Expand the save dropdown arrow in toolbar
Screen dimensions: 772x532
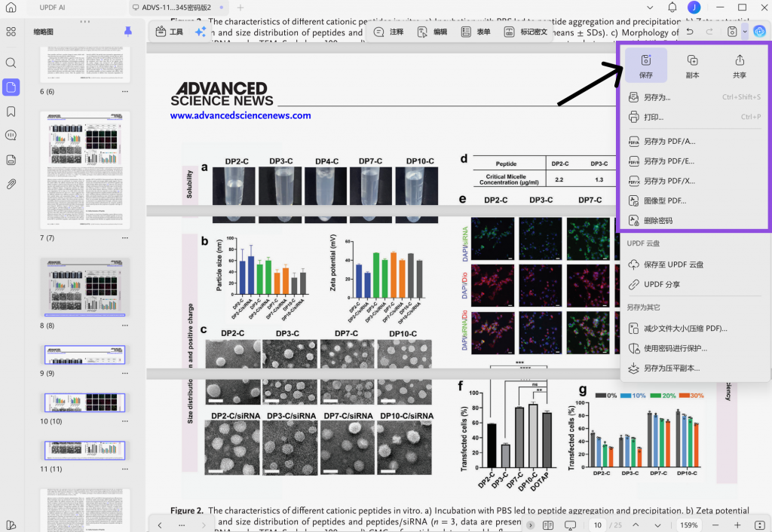click(x=745, y=32)
